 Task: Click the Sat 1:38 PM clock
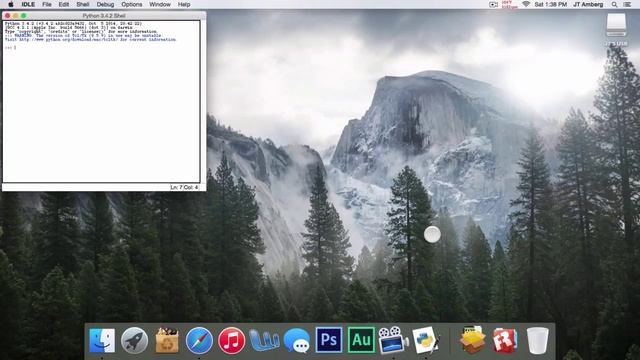551,4
